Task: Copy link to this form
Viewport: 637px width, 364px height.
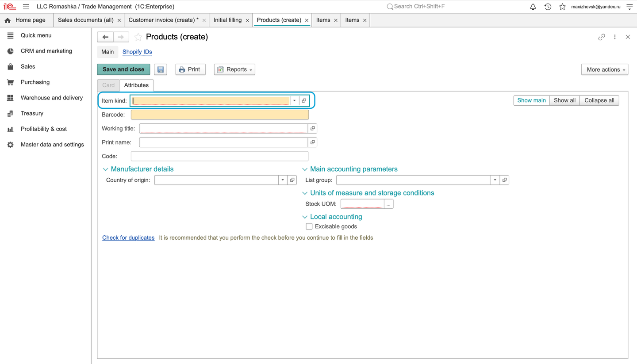Action: click(602, 37)
